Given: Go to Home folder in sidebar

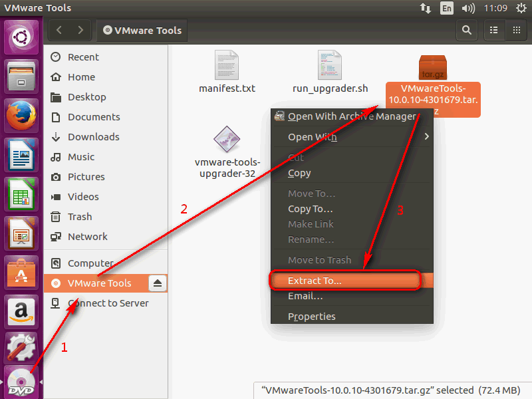Looking at the screenshot, I should click(x=106, y=77).
